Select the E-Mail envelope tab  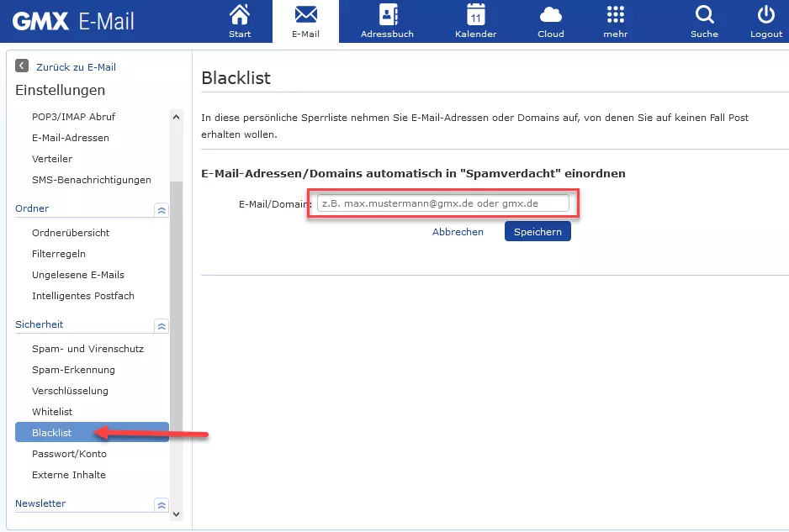tap(305, 21)
